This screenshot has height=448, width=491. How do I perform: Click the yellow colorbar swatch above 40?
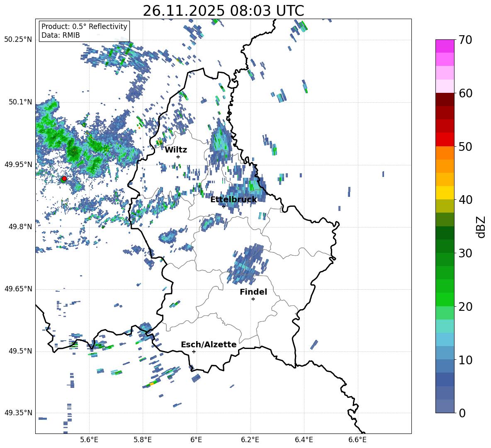point(445,193)
